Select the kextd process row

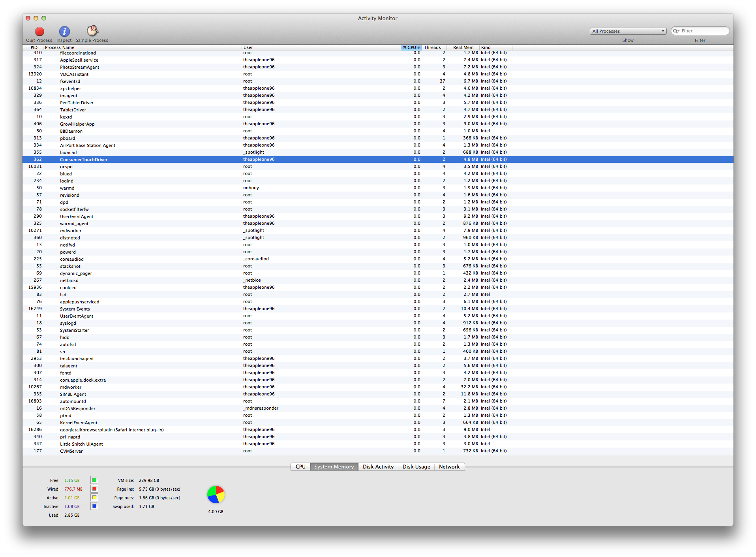(378, 117)
